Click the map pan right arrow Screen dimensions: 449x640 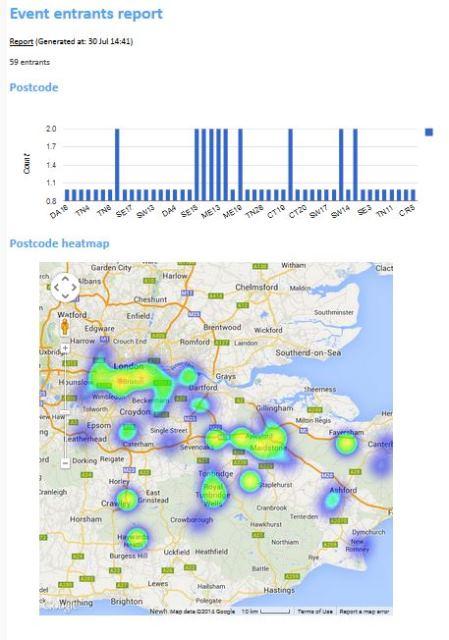[x=74, y=287]
